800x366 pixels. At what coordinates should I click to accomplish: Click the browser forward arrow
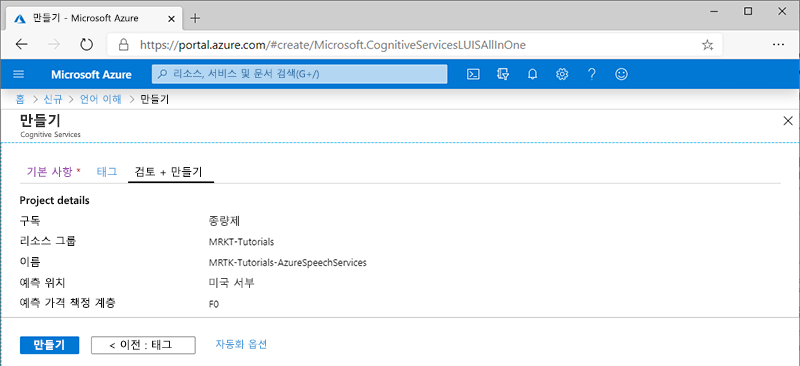(54, 45)
